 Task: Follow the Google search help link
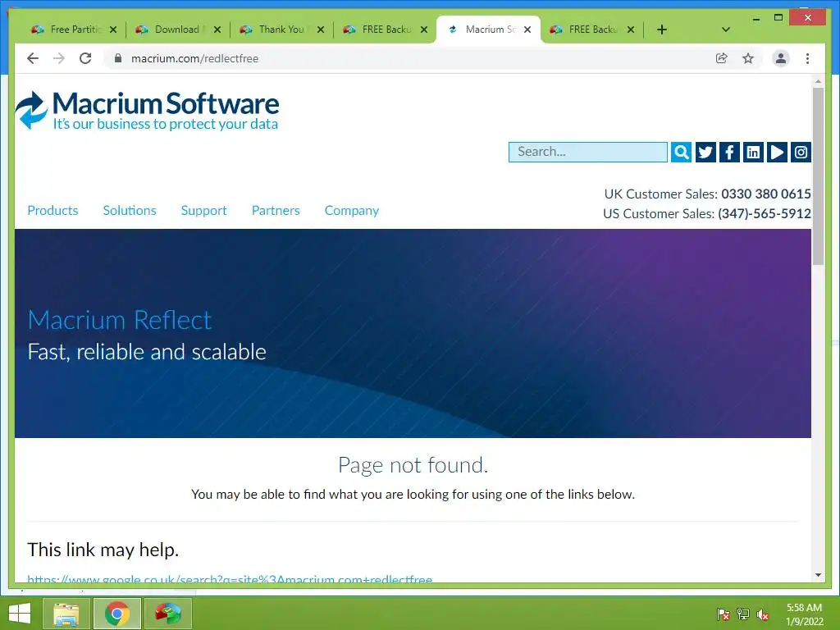[230, 580]
